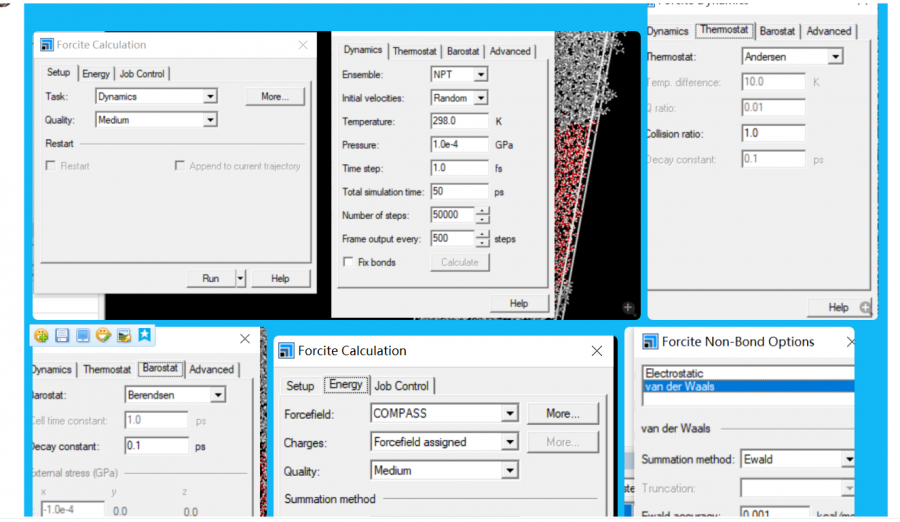Select Setup tab in the Forcefield window
The width and height of the screenshot is (900, 522).
(300, 386)
